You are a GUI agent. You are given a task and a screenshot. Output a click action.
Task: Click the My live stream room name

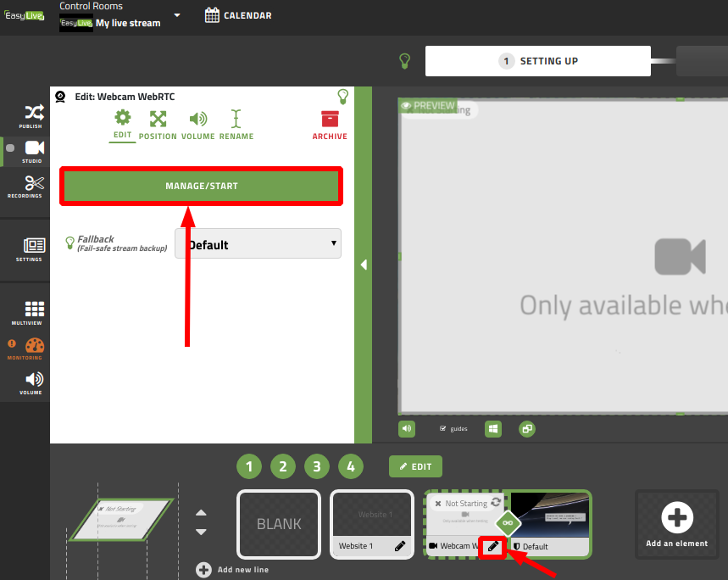(x=128, y=23)
